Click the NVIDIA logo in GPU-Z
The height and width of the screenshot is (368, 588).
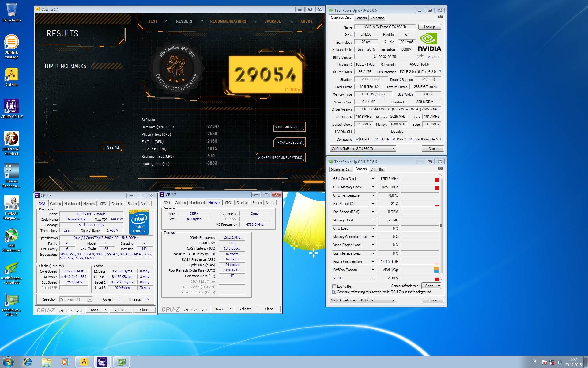tap(429, 42)
